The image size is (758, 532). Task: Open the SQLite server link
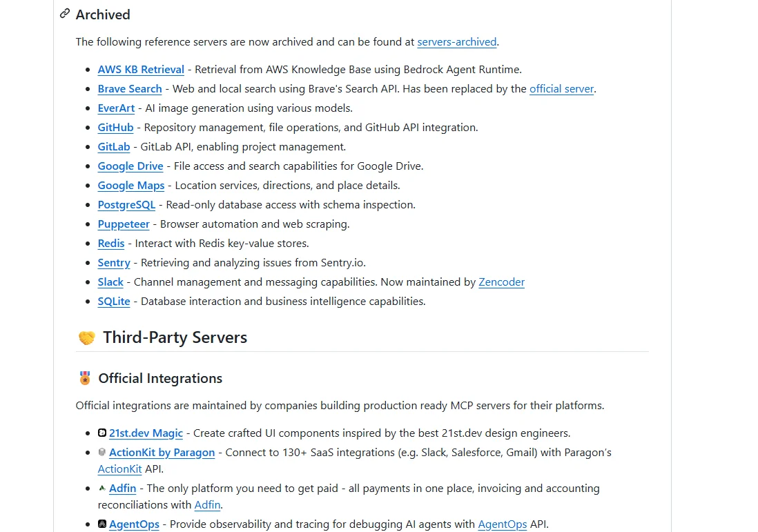pyautogui.click(x=114, y=302)
